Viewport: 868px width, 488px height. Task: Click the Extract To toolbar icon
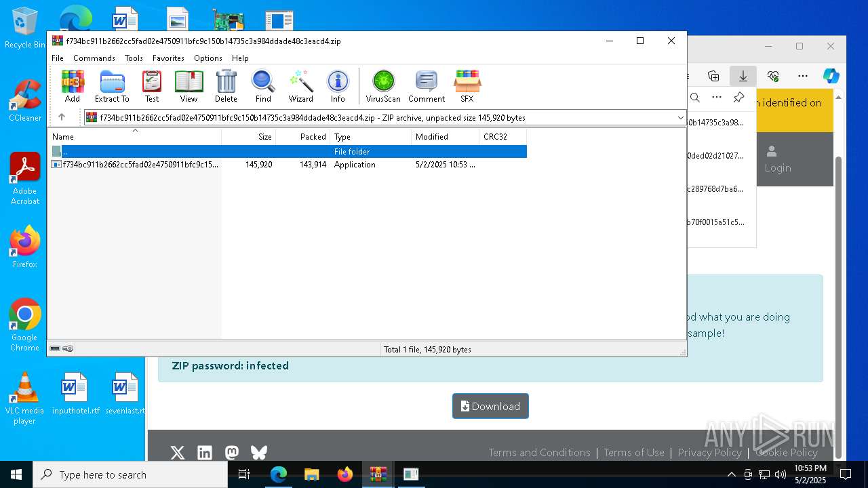[112, 86]
